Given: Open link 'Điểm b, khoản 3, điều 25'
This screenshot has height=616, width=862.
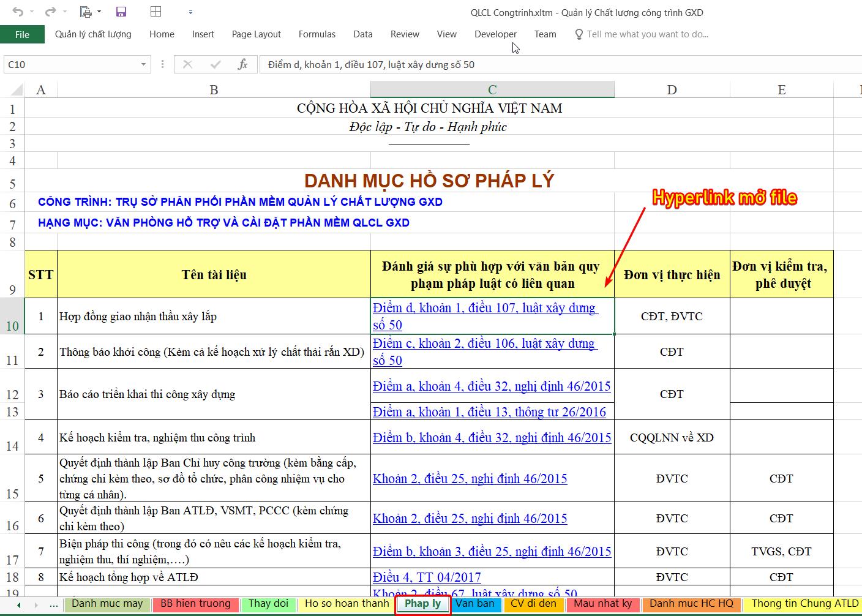Looking at the screenshot, I should [492, 552].
